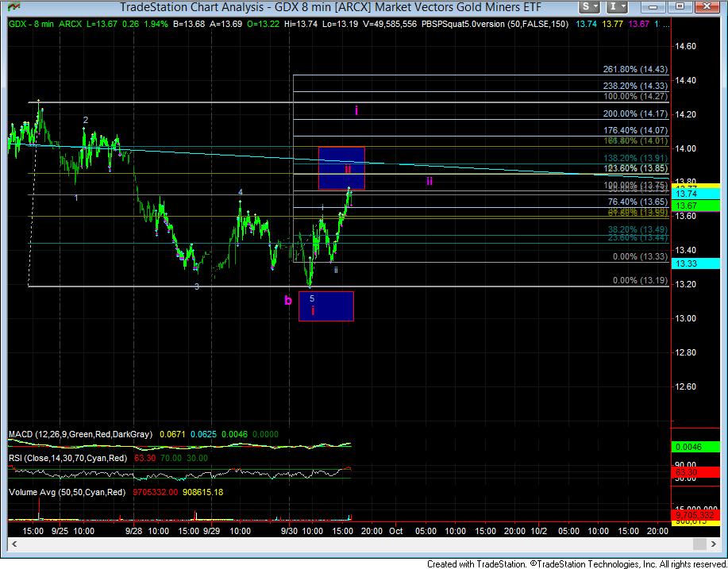The image size is (728, 569).
Task: Click the cyan 13.33 price axis marker
Action: tap(696, 263)
